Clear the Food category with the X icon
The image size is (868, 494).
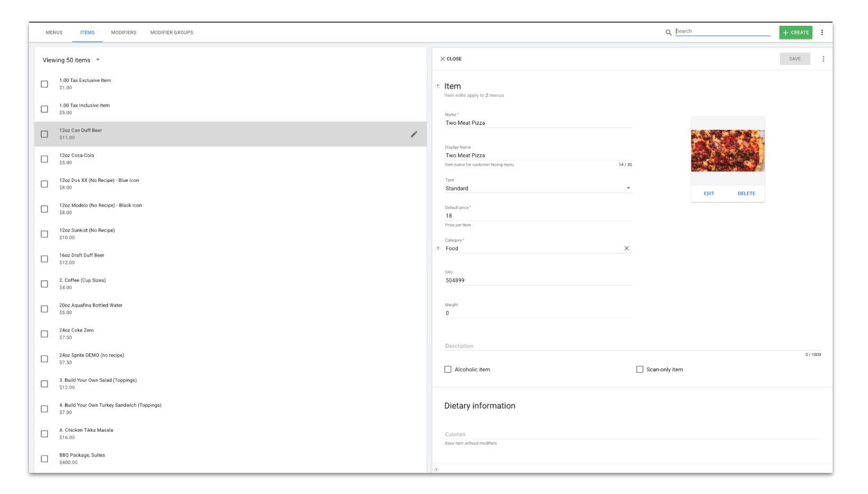(x=627, y=248)
